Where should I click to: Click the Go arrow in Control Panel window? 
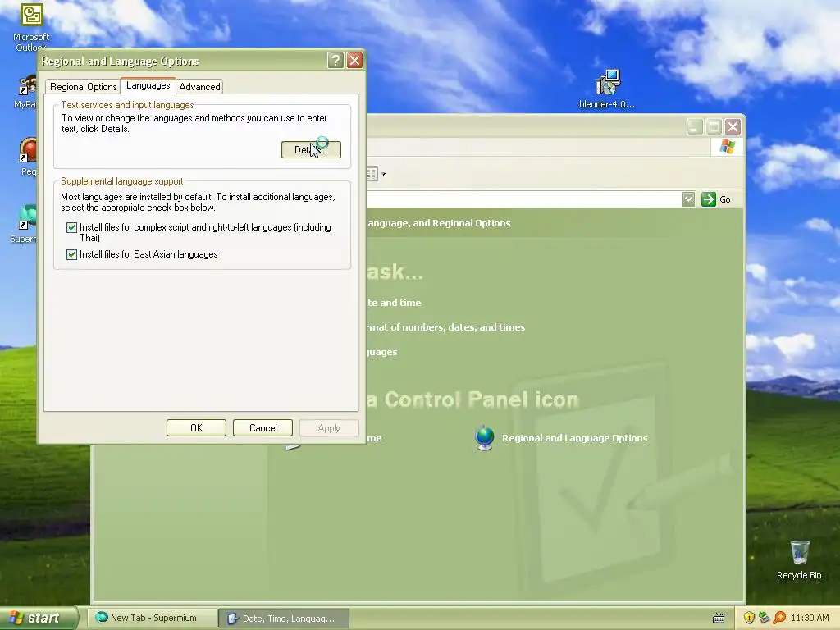click(708, 199)
